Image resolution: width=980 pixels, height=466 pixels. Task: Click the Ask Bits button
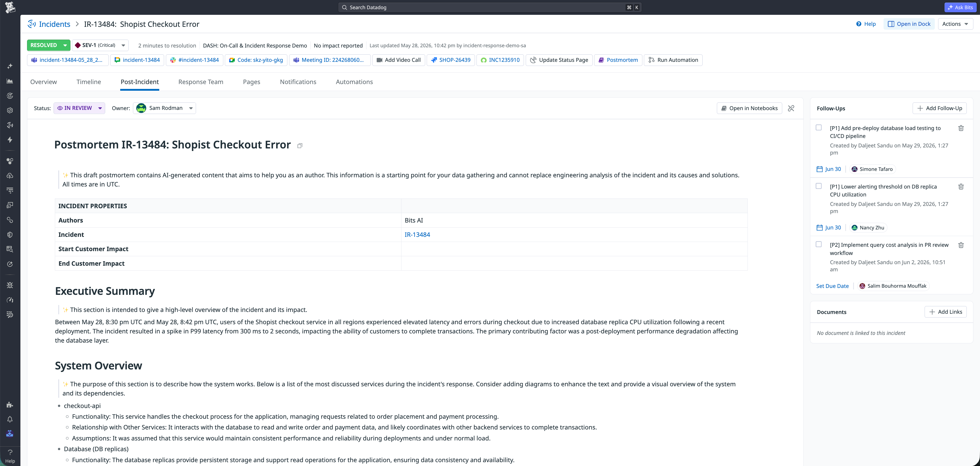(960, 7)
